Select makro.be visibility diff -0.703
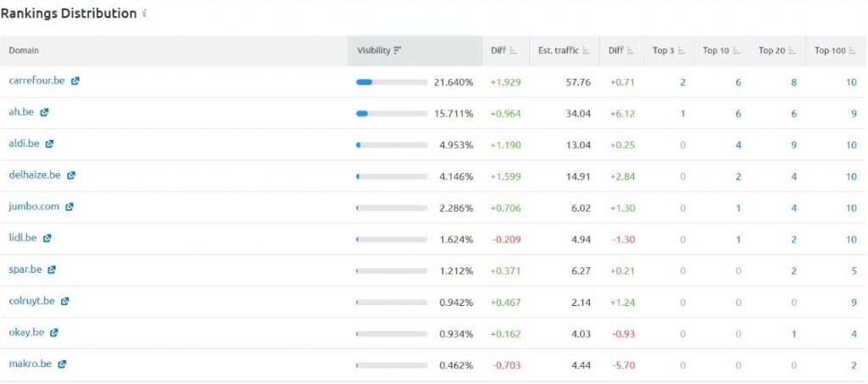Viewport: 868px width, 384px height. coord(506,365)
